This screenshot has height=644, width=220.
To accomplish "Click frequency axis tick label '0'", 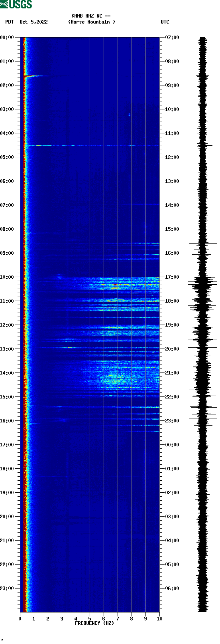I will 20,619.
